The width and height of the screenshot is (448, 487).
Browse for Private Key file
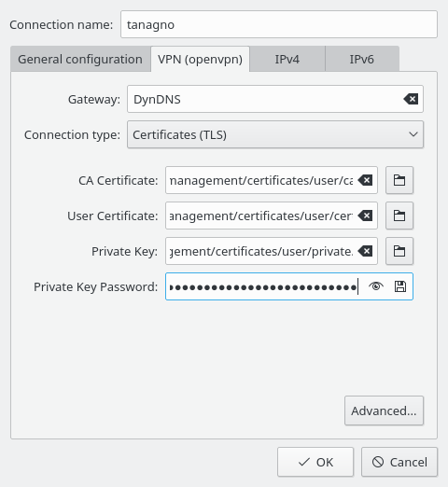coord(399,251)
